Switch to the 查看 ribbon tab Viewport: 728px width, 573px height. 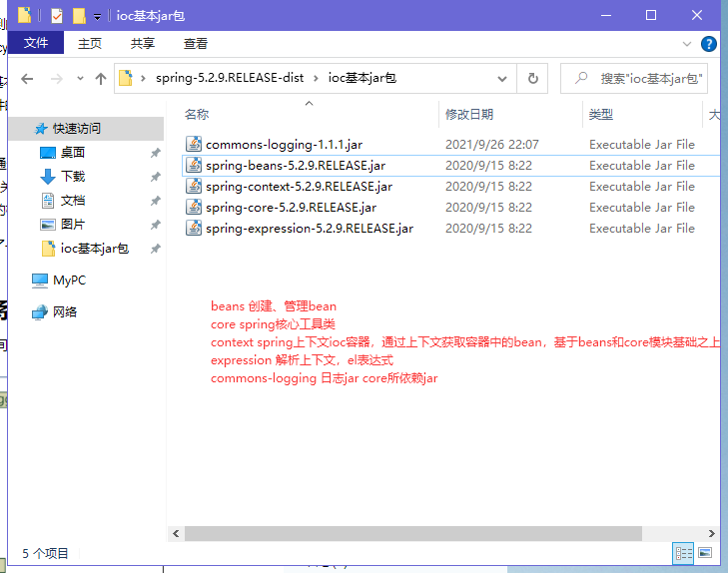coord(196,43)
